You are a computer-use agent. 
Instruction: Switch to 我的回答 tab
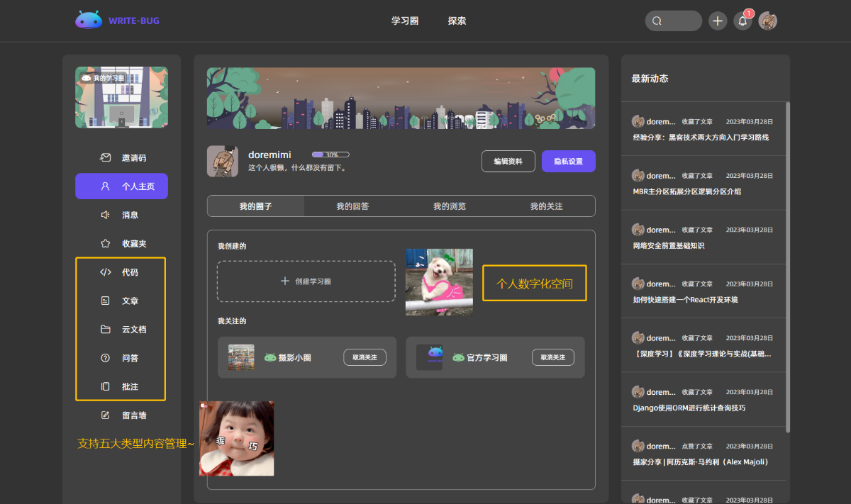pyautogui.click(x=352, y=206)
